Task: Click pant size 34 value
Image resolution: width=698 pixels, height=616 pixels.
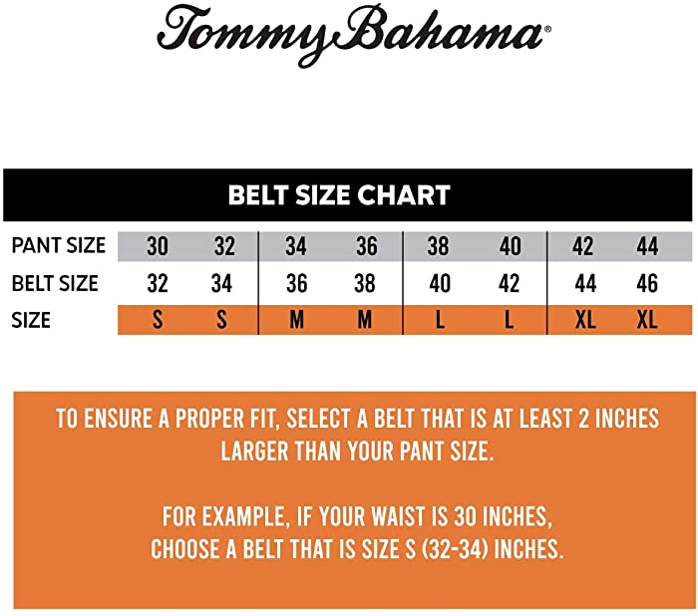Action: point(296,246)
